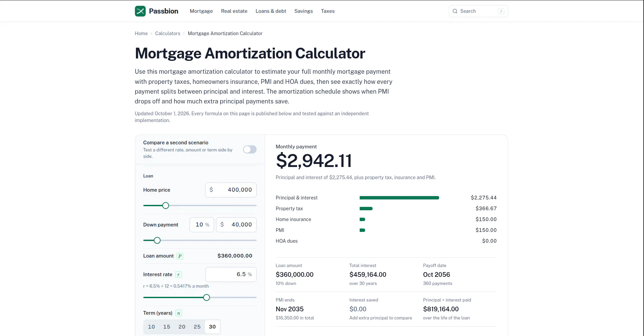The height and width of the screenshot is (336, 644).
Task: Go to Home breadcrumb link
Action: point(141,33)
